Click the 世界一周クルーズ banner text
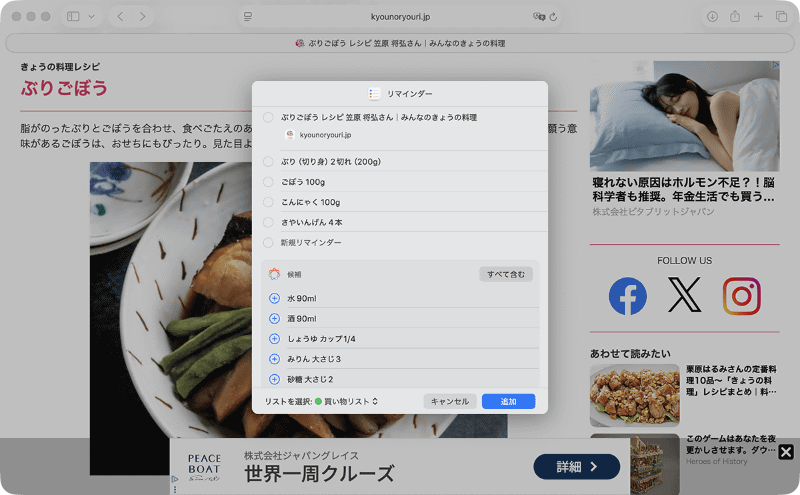Screen dimensions: 800x495 pyautogui.click(x=319, y=474)
